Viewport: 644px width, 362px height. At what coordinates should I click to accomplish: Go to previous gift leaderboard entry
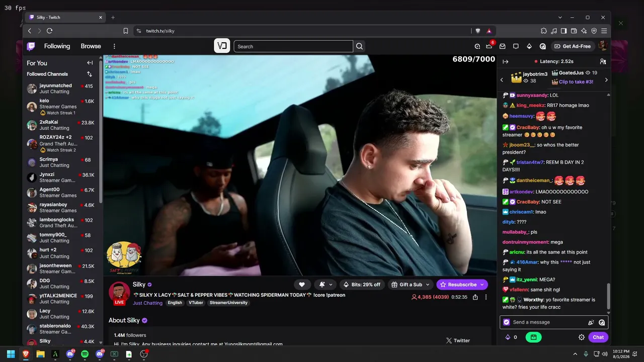502,80
